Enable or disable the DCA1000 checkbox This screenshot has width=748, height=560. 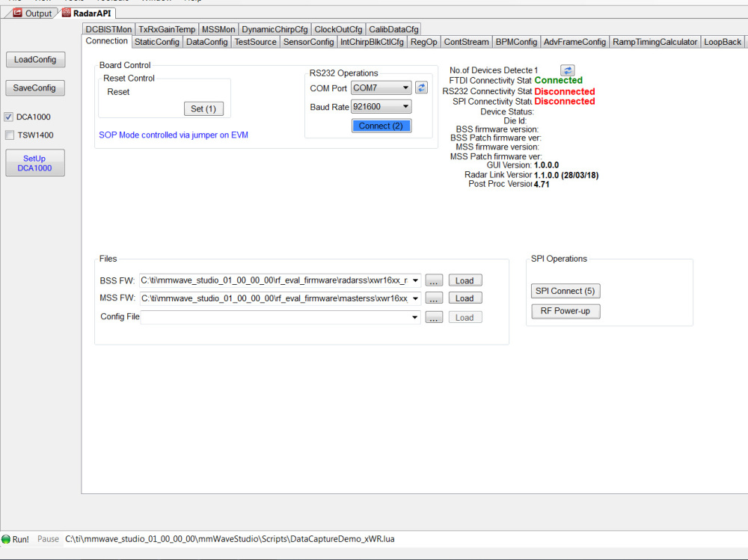(8, 117)
